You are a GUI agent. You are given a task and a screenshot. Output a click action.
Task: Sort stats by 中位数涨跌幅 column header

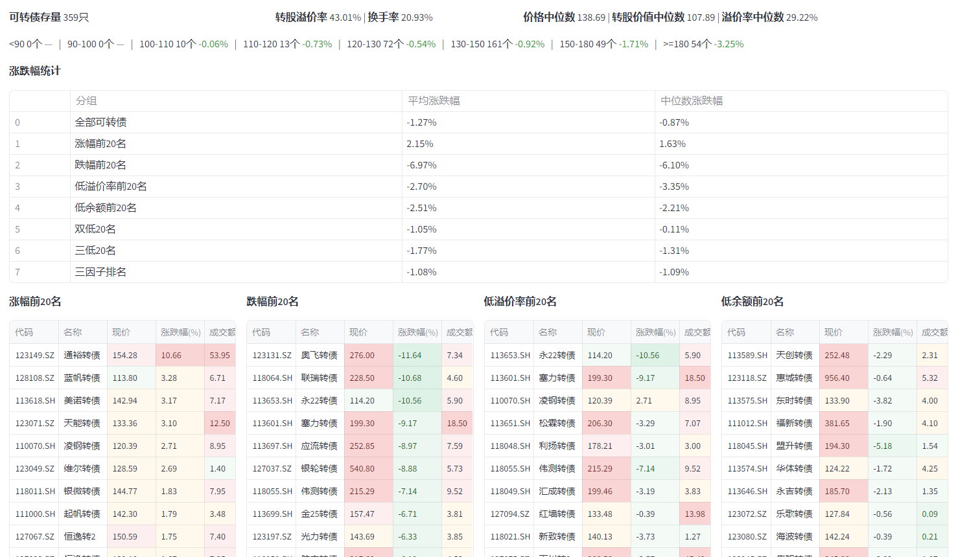click(x=692, y=101)
